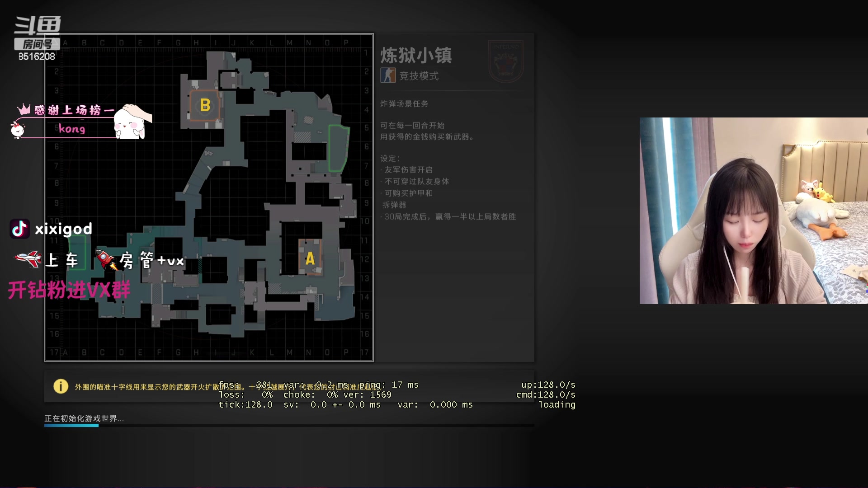Click the 不可穿过队友身体 setting line

point(417,181)
